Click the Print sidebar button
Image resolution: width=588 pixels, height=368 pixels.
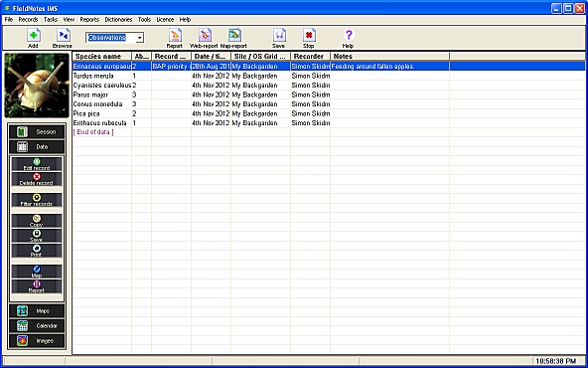37,251
